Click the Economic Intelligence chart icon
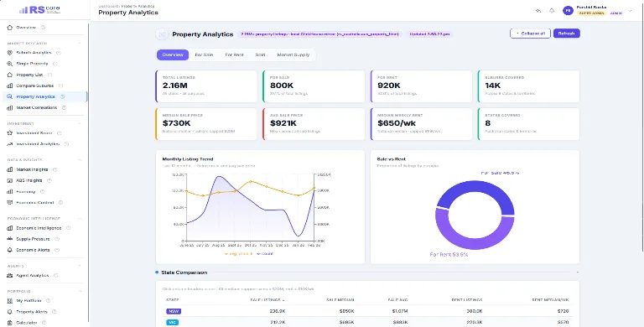644x327 pixels. coord(10,228)
